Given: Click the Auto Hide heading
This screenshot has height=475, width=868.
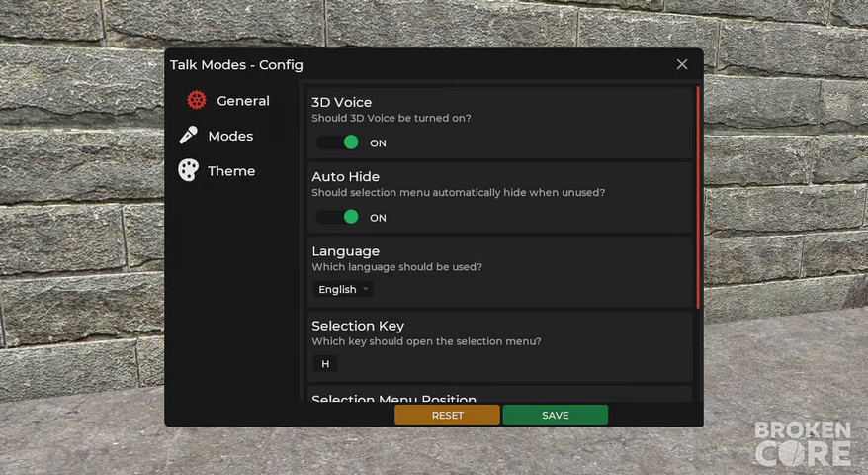Looking at the screenshot, I should coord(345,177).
